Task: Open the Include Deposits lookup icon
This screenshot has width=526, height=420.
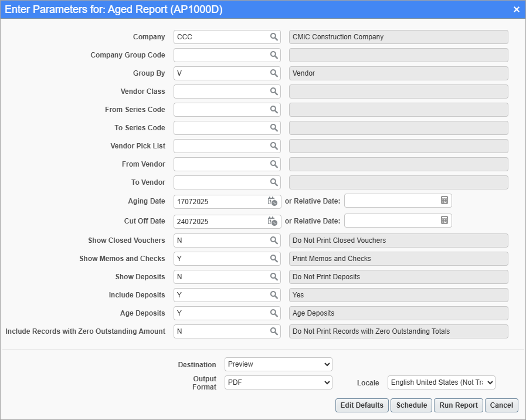Action: (x=274, y=294)
